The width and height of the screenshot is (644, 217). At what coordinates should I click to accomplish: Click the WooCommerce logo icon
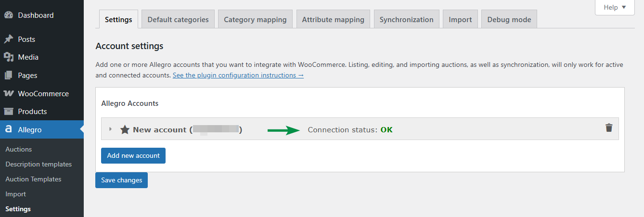(x=9, y=93)
